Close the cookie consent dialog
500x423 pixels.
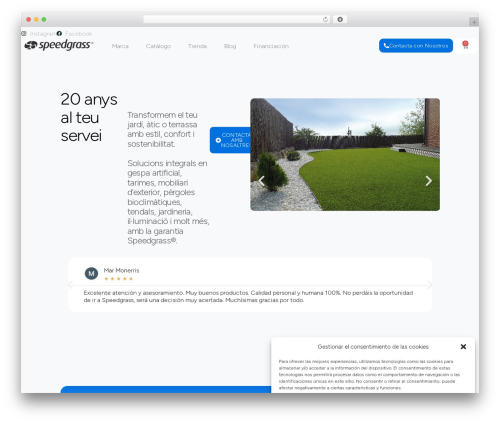[463, 347]
